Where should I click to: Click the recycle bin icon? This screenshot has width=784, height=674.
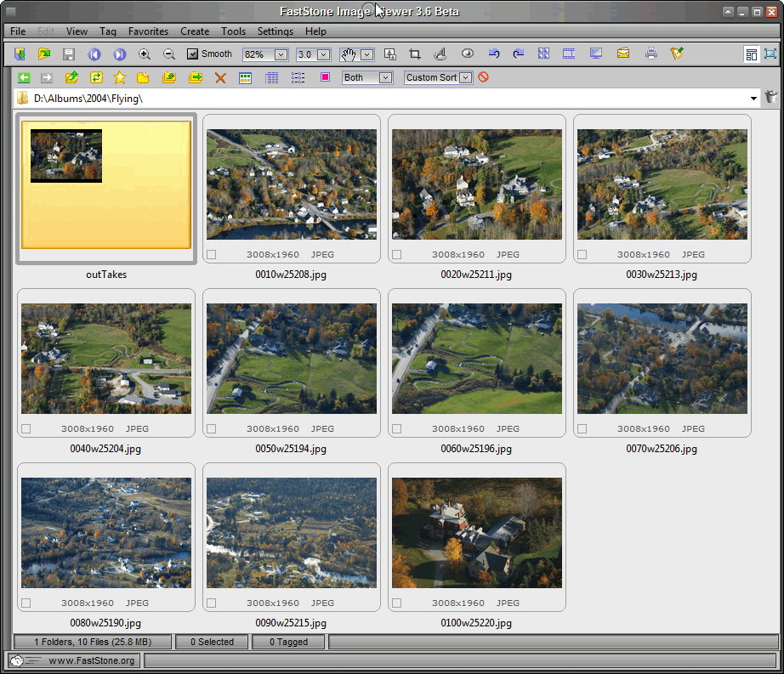tap(771, 98)
